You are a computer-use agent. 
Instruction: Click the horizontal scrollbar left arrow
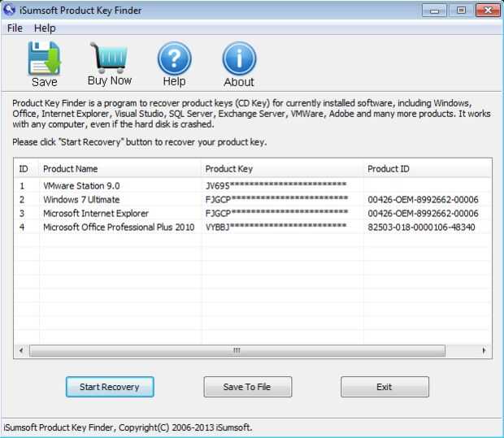(x=21, y=350)
